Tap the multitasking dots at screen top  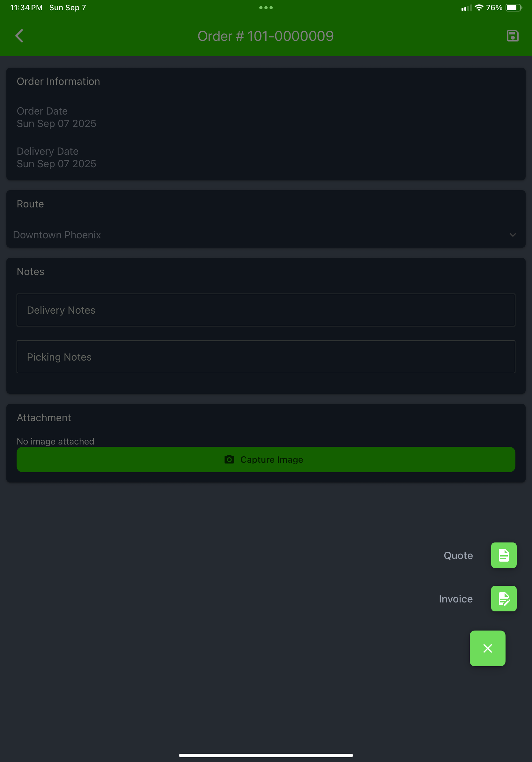[266, 7]
